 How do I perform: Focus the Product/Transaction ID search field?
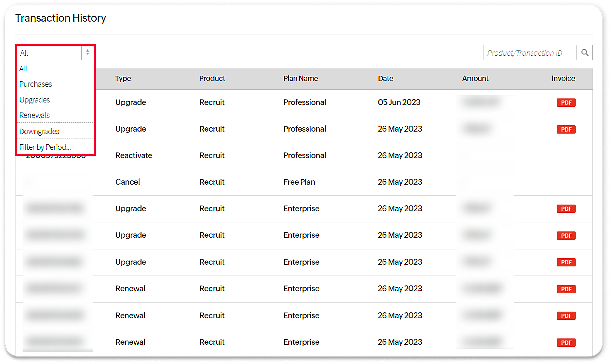pos(529,53)
